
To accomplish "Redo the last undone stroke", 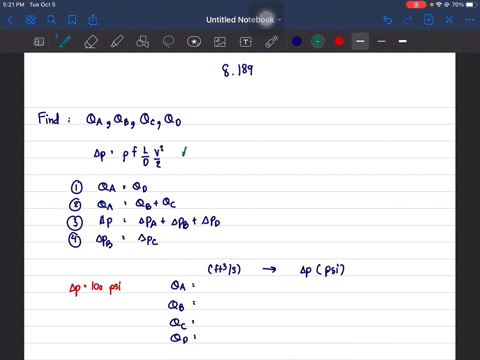I will tap(408, 20).
